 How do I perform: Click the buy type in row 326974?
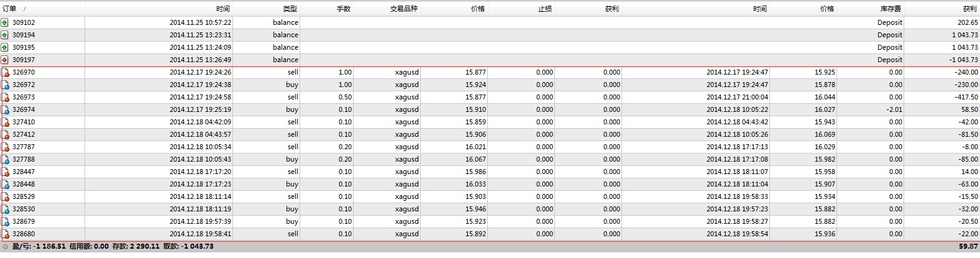292,109
